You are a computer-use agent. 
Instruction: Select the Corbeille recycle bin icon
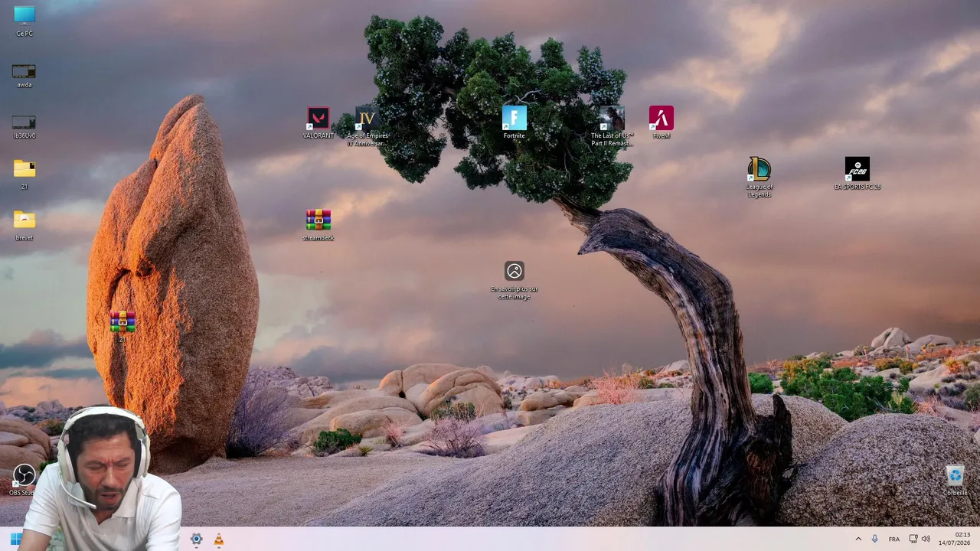(955, 480)
